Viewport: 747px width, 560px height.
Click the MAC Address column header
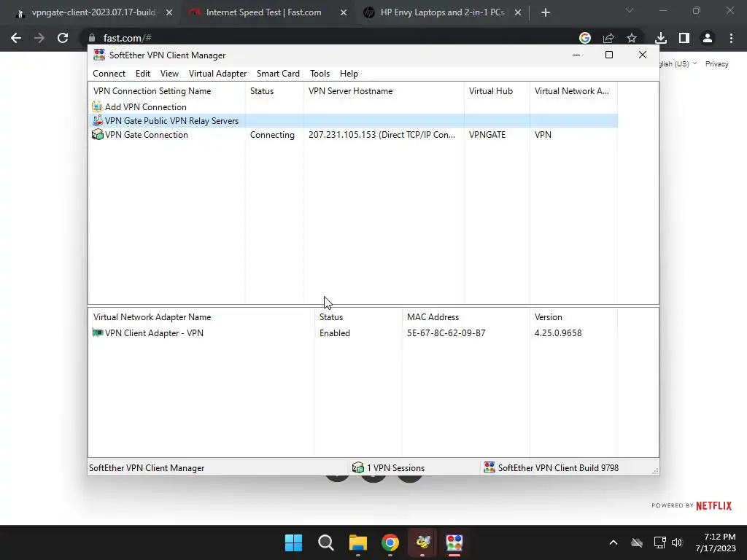(466, 317)
